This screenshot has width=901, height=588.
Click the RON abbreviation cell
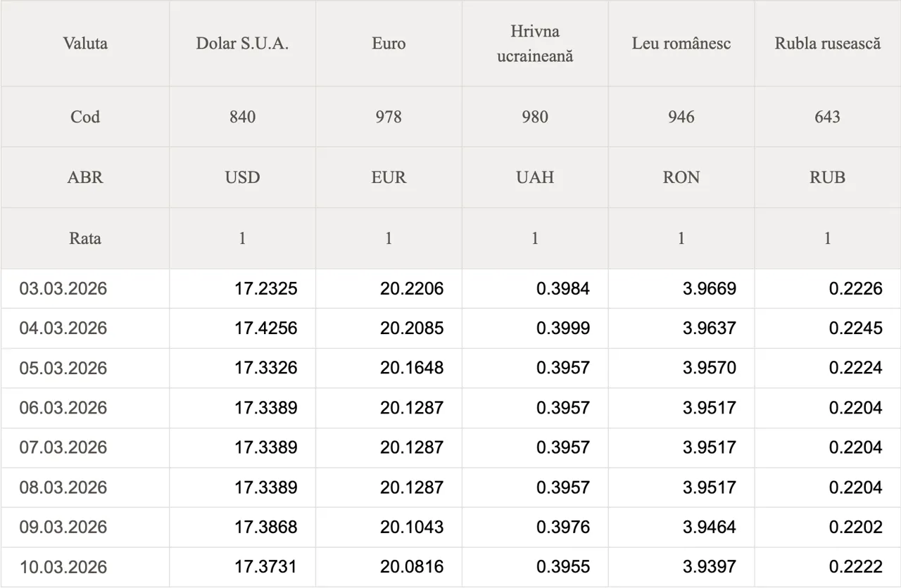[x=681, y=177]
